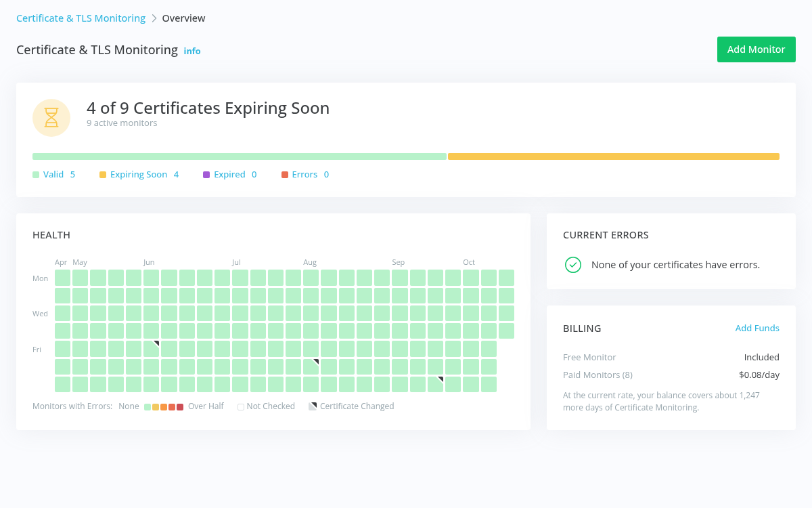Click the Certificate Changed legend corner icon
This screenshot has height=508, width=812.
313,407
